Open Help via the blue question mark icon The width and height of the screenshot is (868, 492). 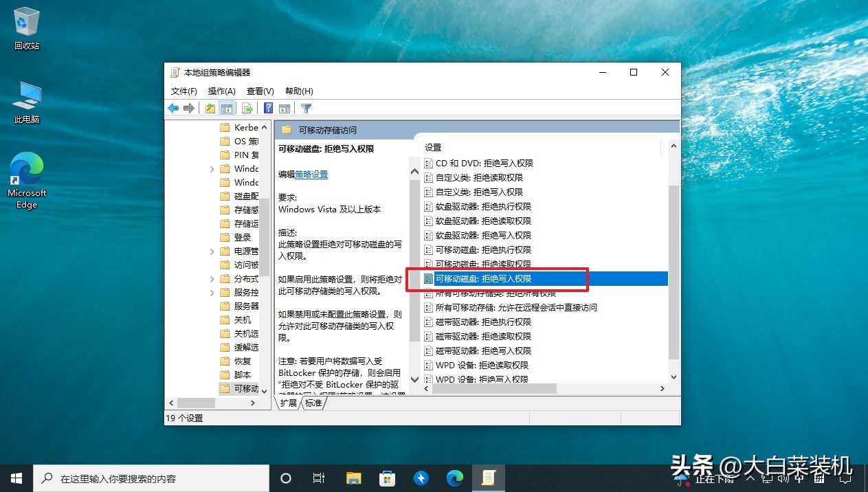269,109
